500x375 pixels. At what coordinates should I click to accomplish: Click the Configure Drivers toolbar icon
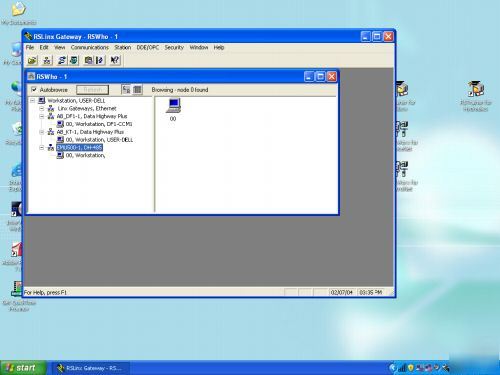(62, 60)
